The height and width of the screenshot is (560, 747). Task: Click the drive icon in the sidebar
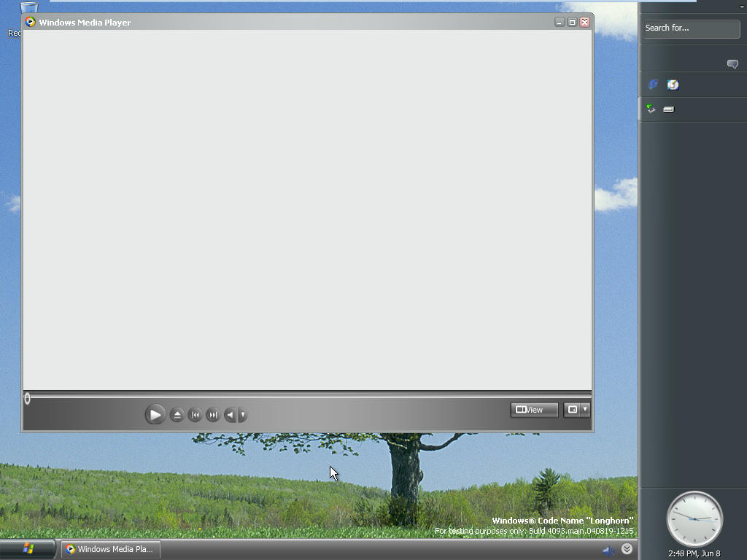pyautogui.click(x=669, y=109)
